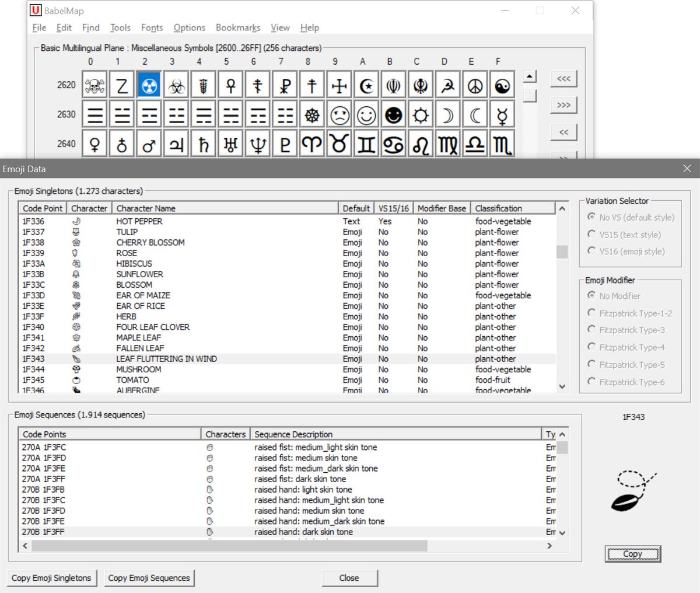The height and width of the screenshot is (593, 700).
Task: Click the Copy Emoji Singletons button
Action: 51,578
